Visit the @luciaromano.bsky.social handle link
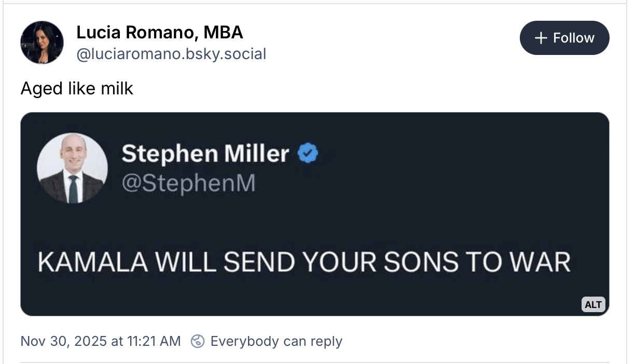 click(171, 54)
